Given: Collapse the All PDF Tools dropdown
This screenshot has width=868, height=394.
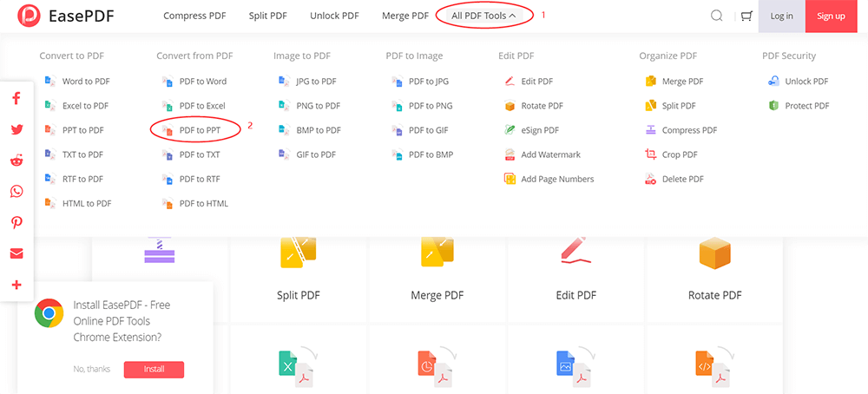Looking at the screenshot, I should (483, 16).
